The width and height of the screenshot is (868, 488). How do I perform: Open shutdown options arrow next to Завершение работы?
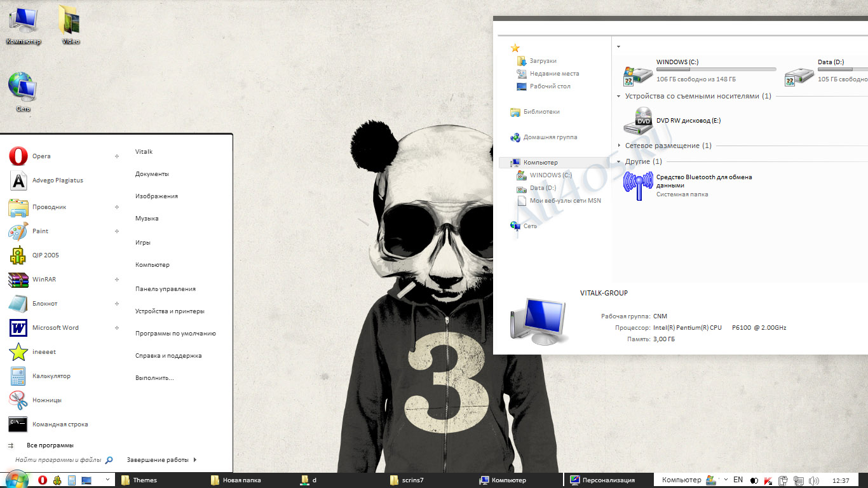195,459
